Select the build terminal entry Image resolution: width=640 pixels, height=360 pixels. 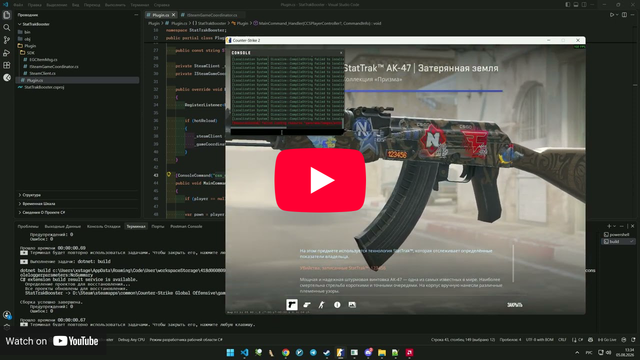pyautogui.click(x=619, y=242)
